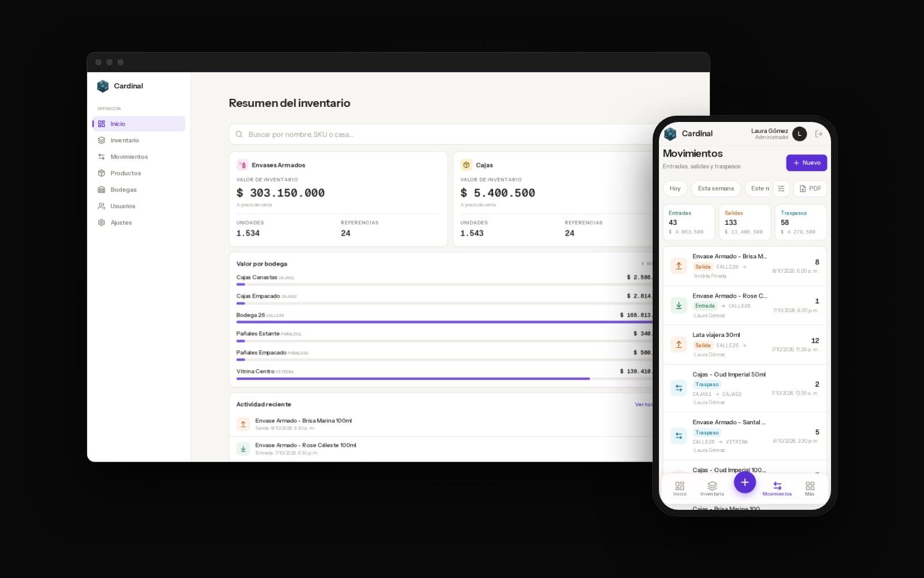Image resolution: width=924 pixels, height=578 pixels.
Task: Click the Cardinal logo in the desktop sidebar
Action: [x=103, y=86]
